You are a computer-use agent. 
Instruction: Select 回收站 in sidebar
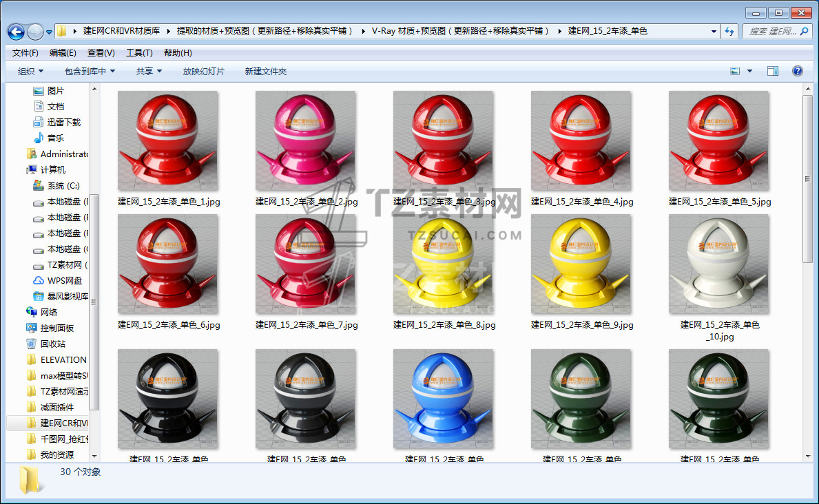tap(46, 344)
